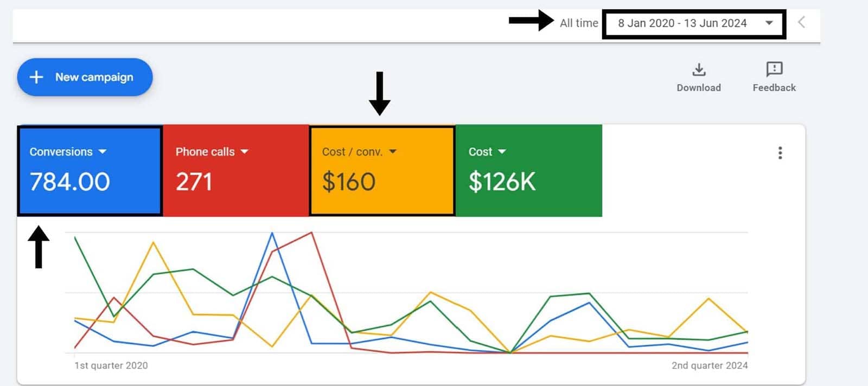Click the Download arrow icon

(699, 69)
